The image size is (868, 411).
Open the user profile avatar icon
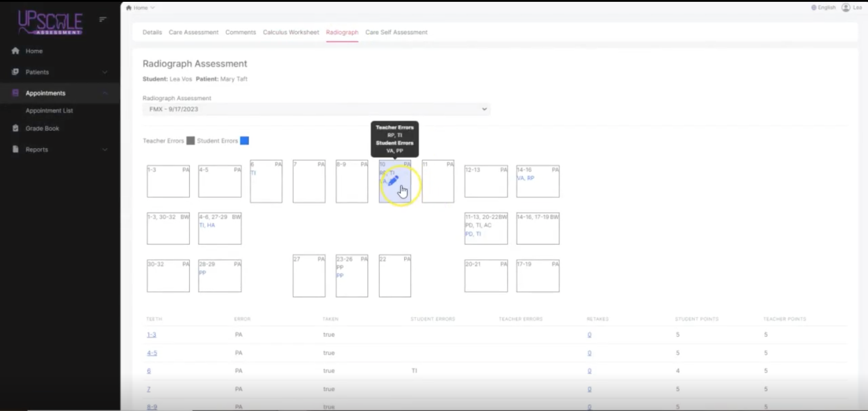[x=845, y=8]
